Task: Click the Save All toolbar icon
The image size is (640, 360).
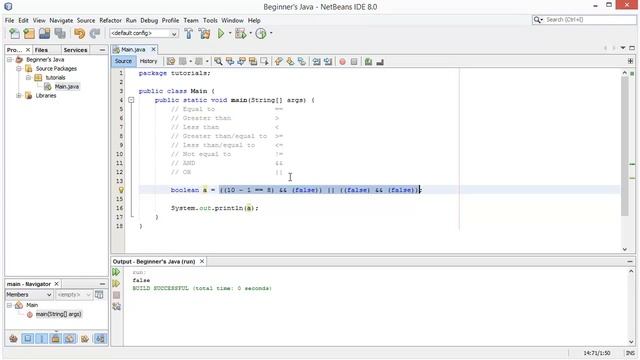Action: pyautogui.click(x=60, y=33)
